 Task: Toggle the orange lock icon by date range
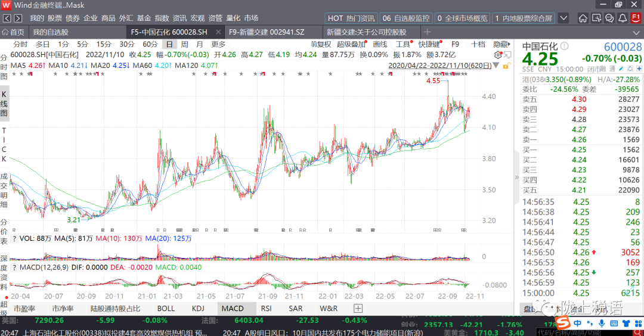click(x=506, y=66)
